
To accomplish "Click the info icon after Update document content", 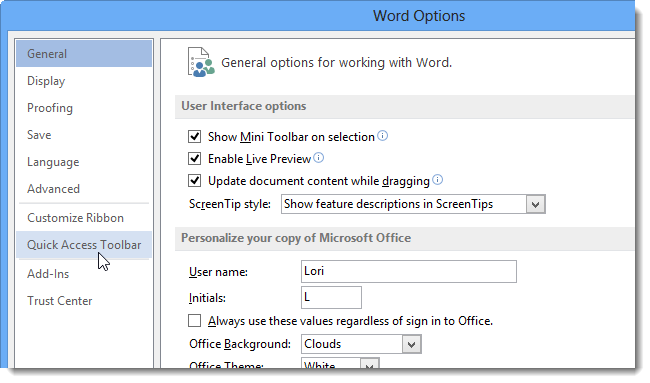I will click(x=437, y=179).
